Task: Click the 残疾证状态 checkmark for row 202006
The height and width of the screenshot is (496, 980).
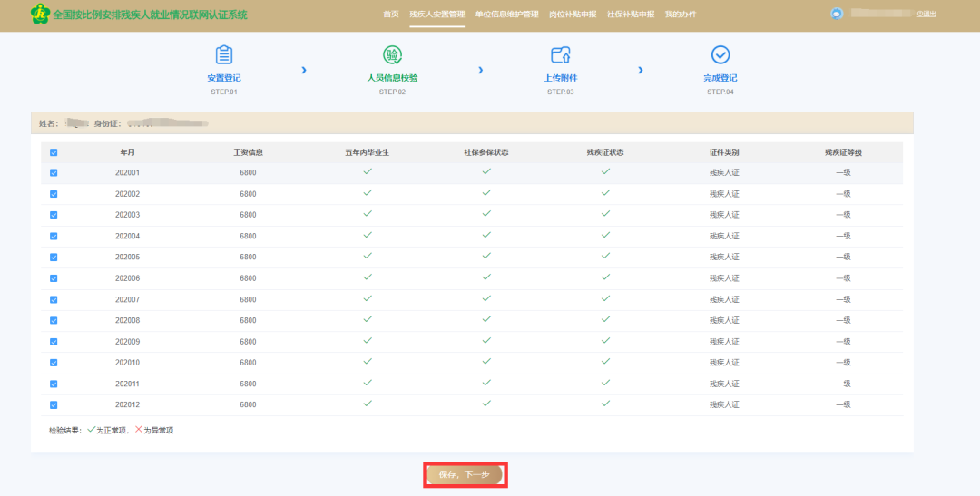Action: 605,277
